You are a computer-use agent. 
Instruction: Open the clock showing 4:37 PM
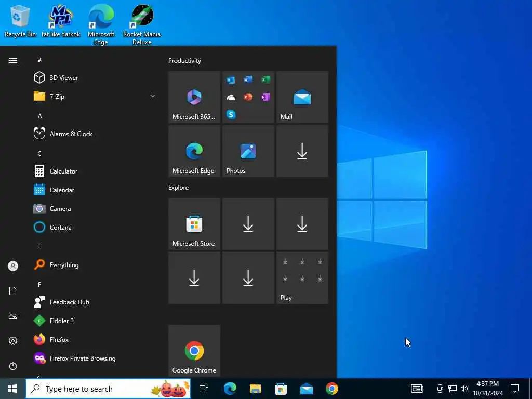tap(488, 389)
